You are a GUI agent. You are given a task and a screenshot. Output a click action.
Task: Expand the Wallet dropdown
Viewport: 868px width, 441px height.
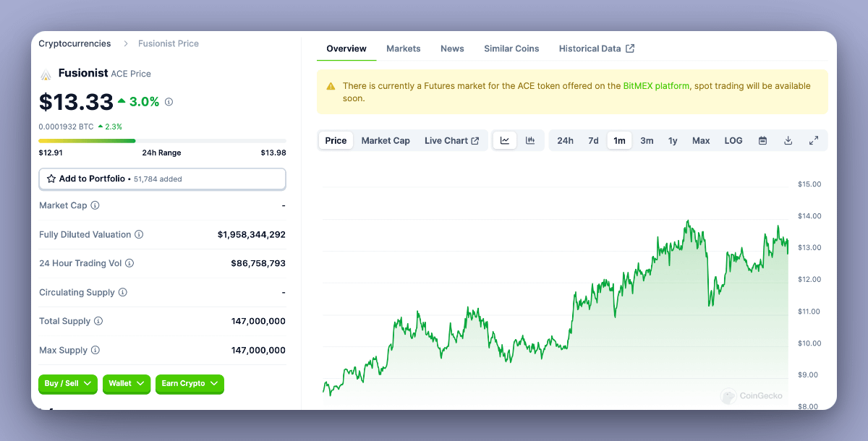point(126,384)
